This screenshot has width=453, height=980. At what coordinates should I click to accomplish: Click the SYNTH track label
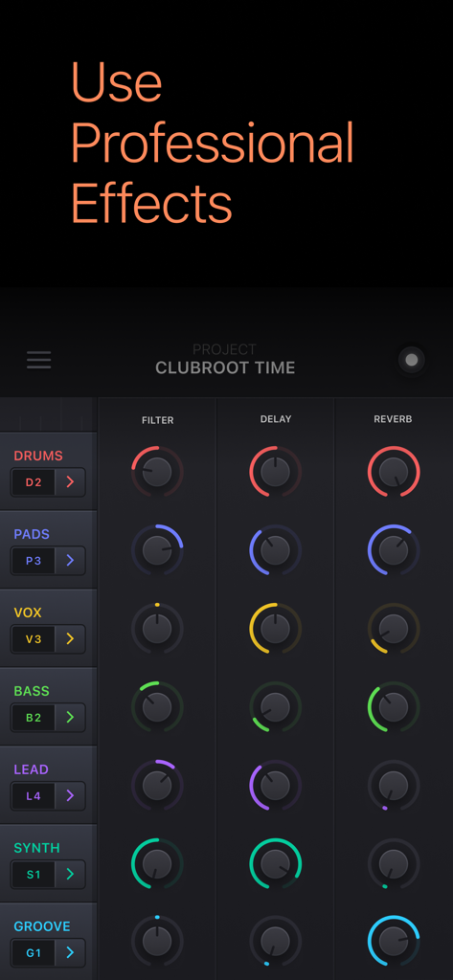37,848
